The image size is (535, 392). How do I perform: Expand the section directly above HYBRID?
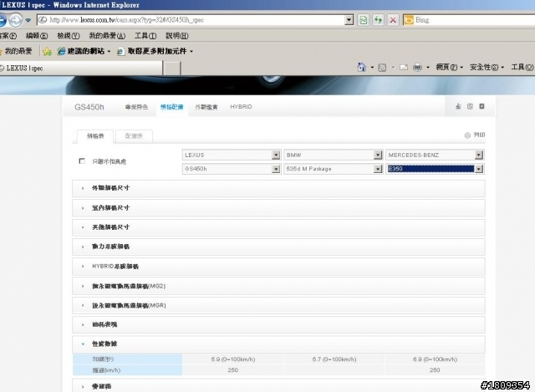tap(278, 247)
